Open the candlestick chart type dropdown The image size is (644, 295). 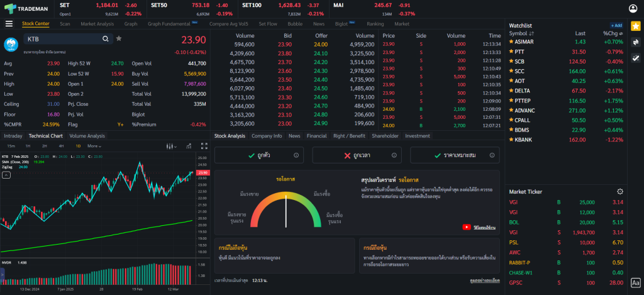click(170, 146)
